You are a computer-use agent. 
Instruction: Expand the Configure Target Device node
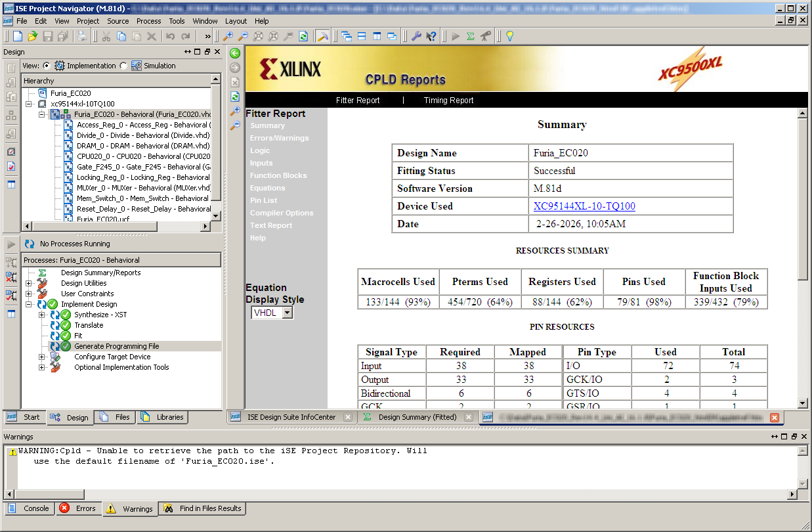pyautogui.click(x=42, y=357)
